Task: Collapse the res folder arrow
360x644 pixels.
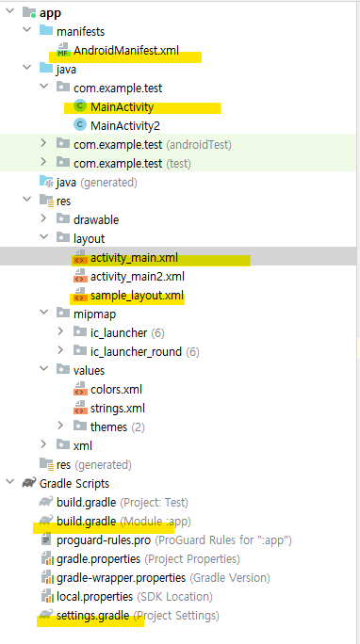Action: pyautogui.click(x=26, y=201)
